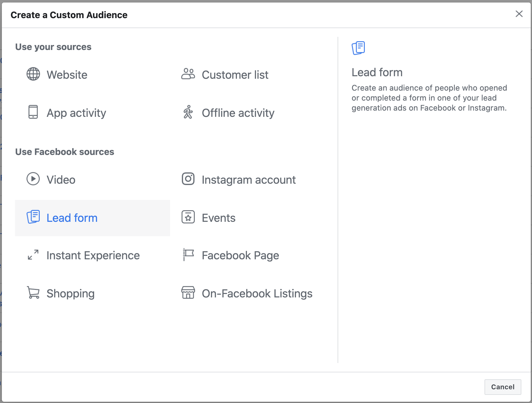Choose the Instant Experience expand arrows icon
This screenshot has height=403, width=532.
click(33, 255)
